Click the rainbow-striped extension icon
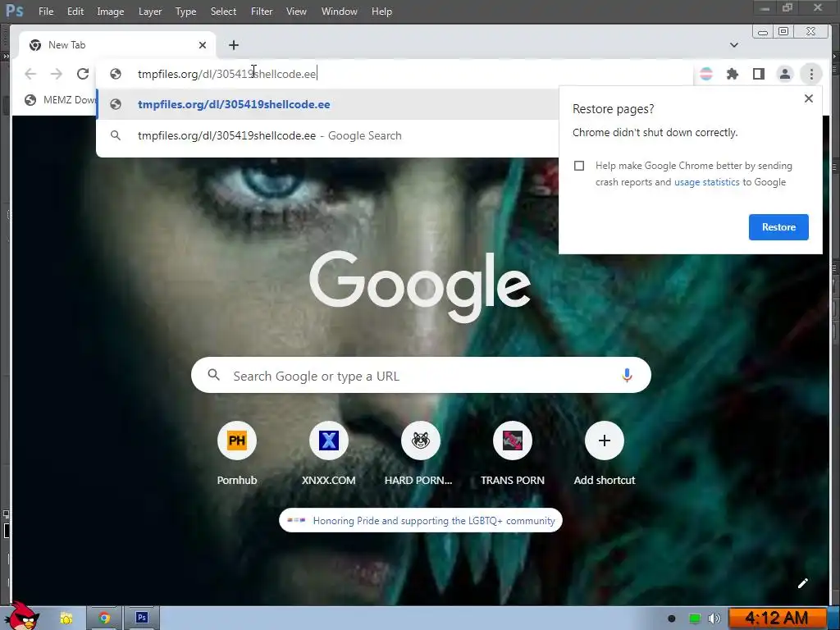Screen dimensions: 840x630 point(706,74)
